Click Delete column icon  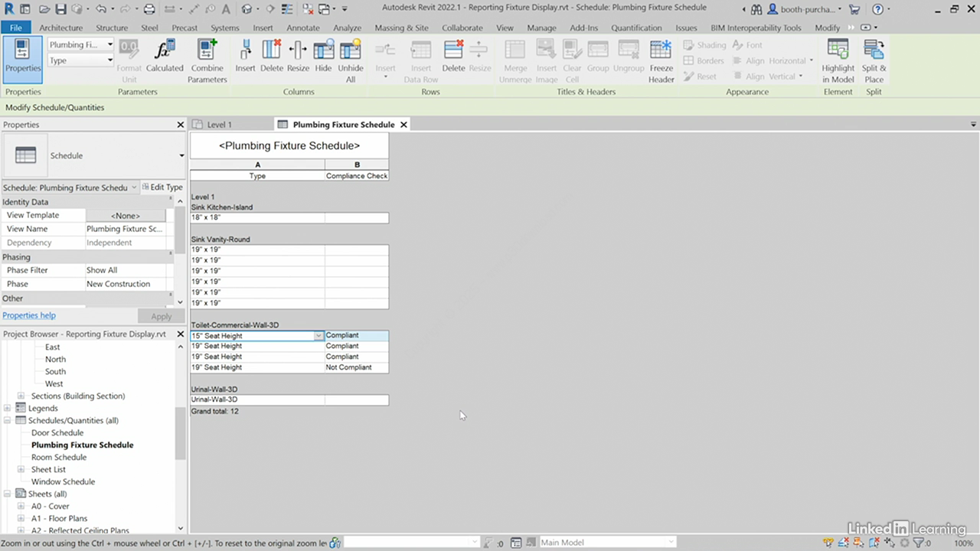coord(272,55)
